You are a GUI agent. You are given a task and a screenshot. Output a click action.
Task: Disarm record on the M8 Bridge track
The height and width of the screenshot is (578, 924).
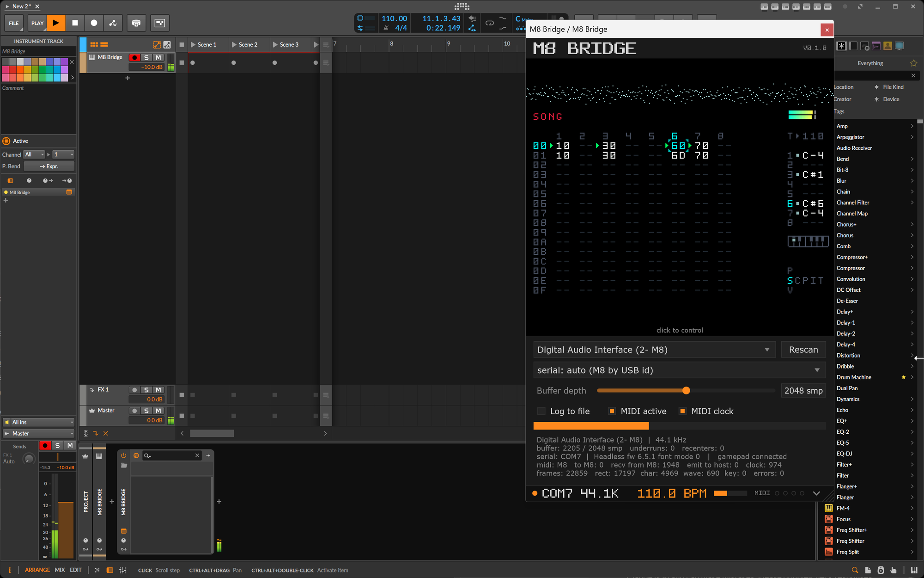pos(134,57)
